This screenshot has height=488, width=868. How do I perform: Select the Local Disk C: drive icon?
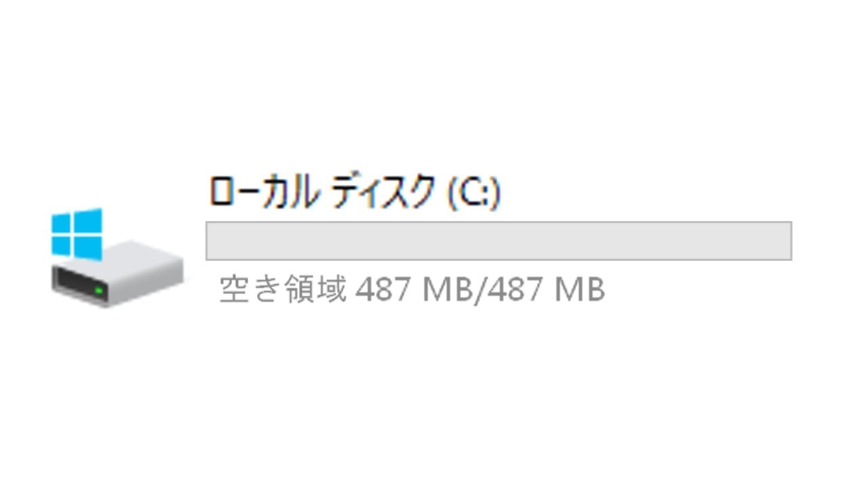coord(117,258)
